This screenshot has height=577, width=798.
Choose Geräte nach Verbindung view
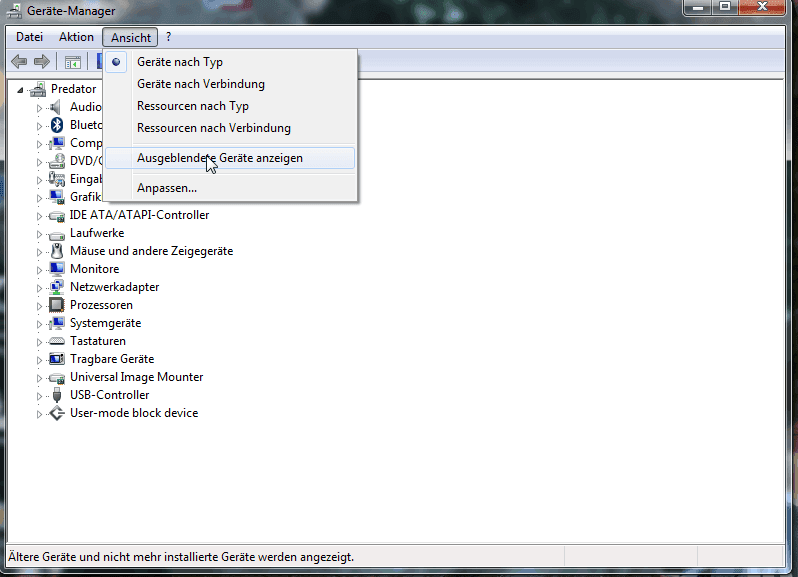pyautogui.click(x=230, y=84)
